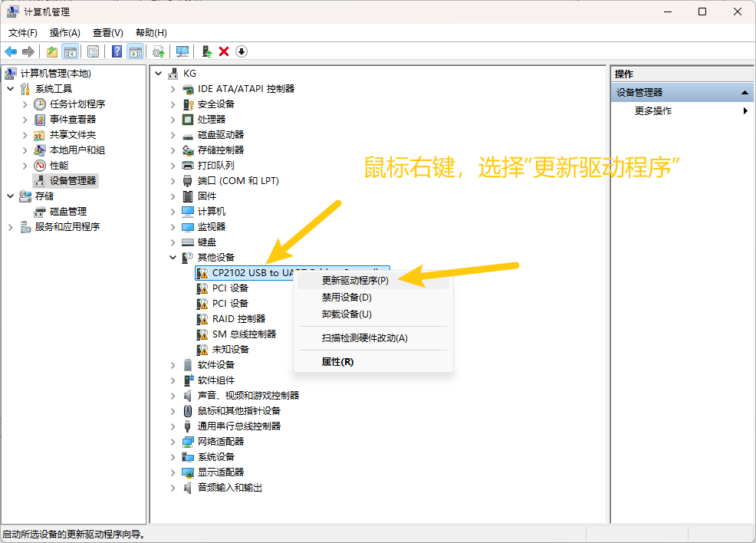The height and width of the screenshot is (543, 756).
Task: Select the 系统设备 category
Action: (216, 457)
